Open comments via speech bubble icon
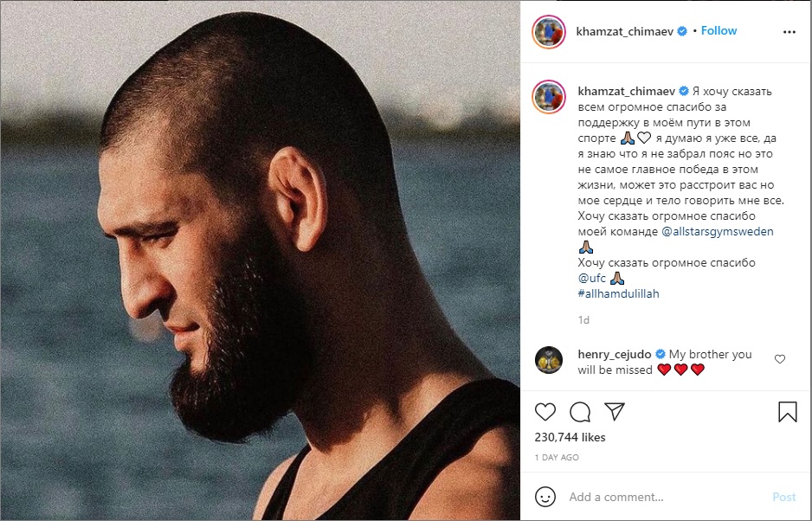Screen dimensions: 812x521 click(x=580, y=411)
